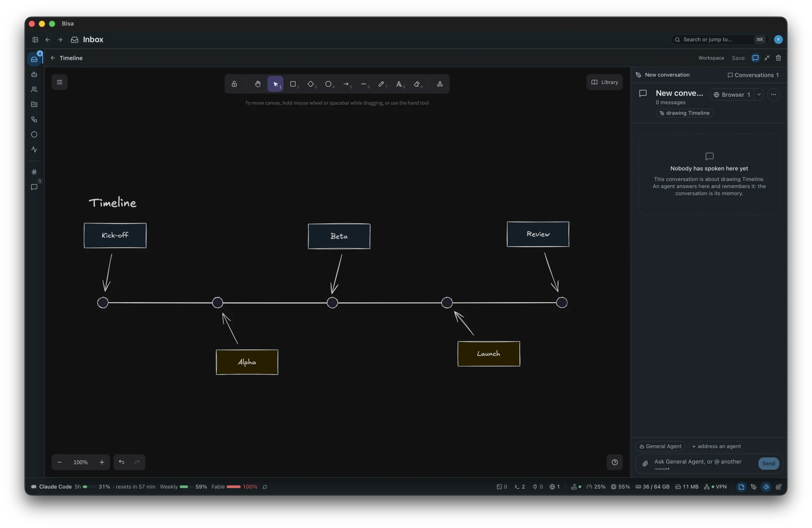Open the hashtag channels icon in sidebar
This screenshot has height=528, width=812.
click(34, 172)
